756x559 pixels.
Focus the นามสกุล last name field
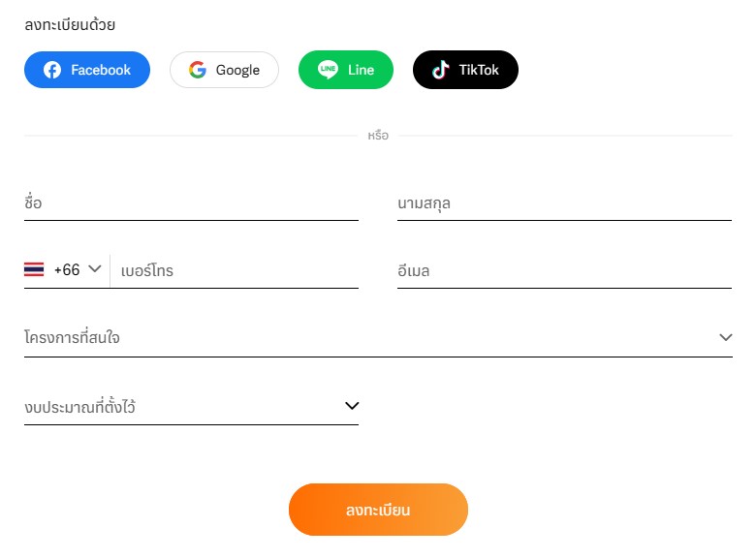tap(565, 203)
